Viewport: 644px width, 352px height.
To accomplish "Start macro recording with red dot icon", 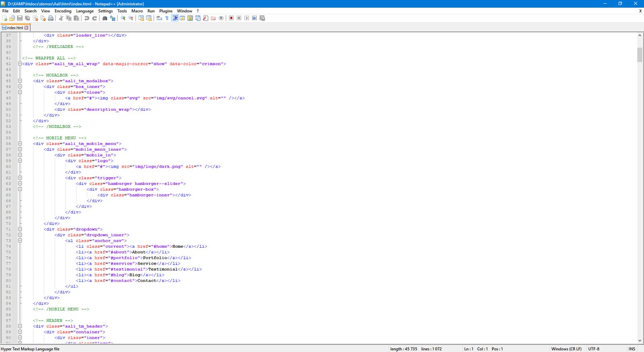I will coord(231,18).
